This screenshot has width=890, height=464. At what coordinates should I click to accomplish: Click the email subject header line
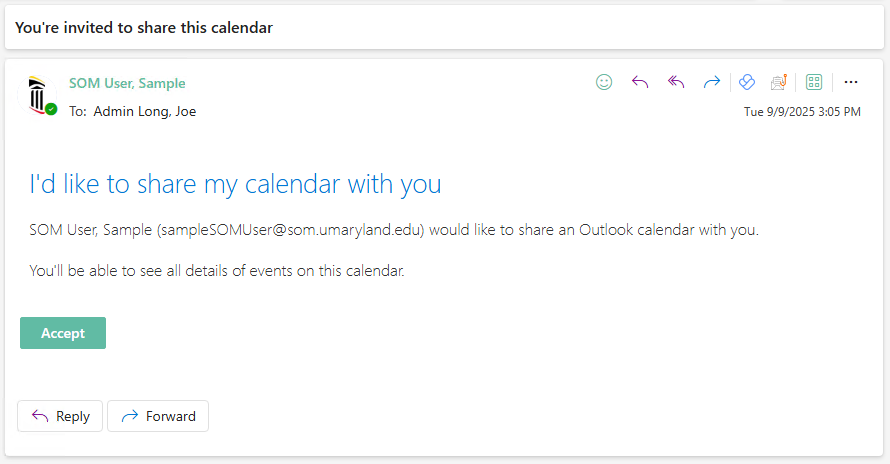(x=144, y=28)
